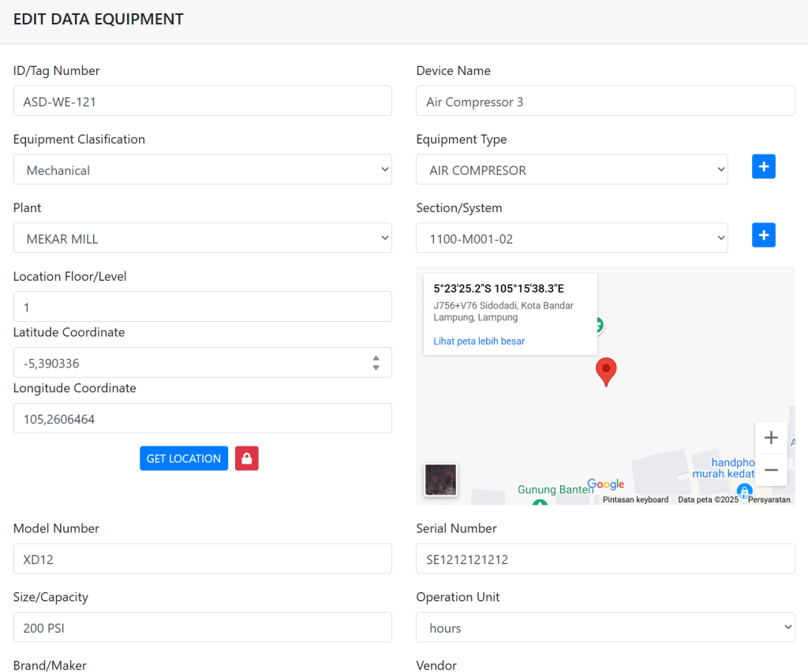Click the Pintasan keyboard map button
808x672 pixels.
[635, 500]
